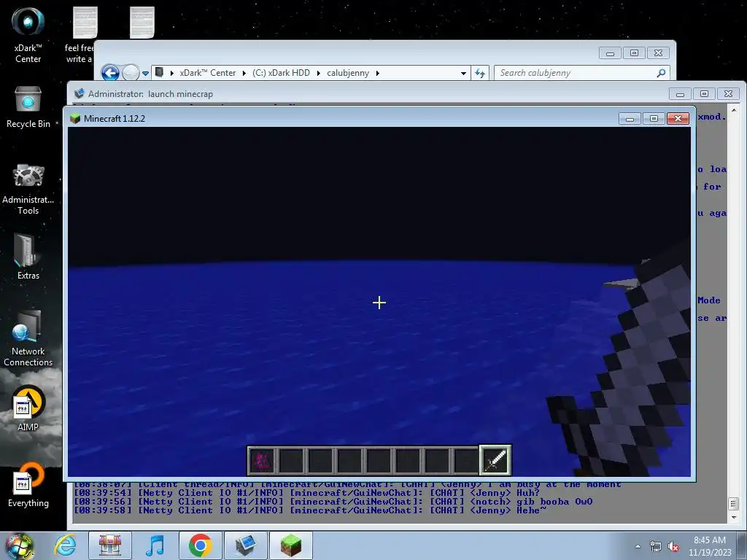Screen dimensions: 747x560
Task: Refresh the calubjenny folder view
Action: 480,73
